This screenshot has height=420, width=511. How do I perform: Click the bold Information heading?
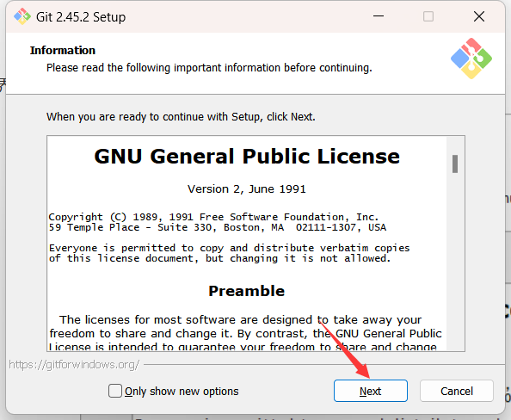[63, 51]
